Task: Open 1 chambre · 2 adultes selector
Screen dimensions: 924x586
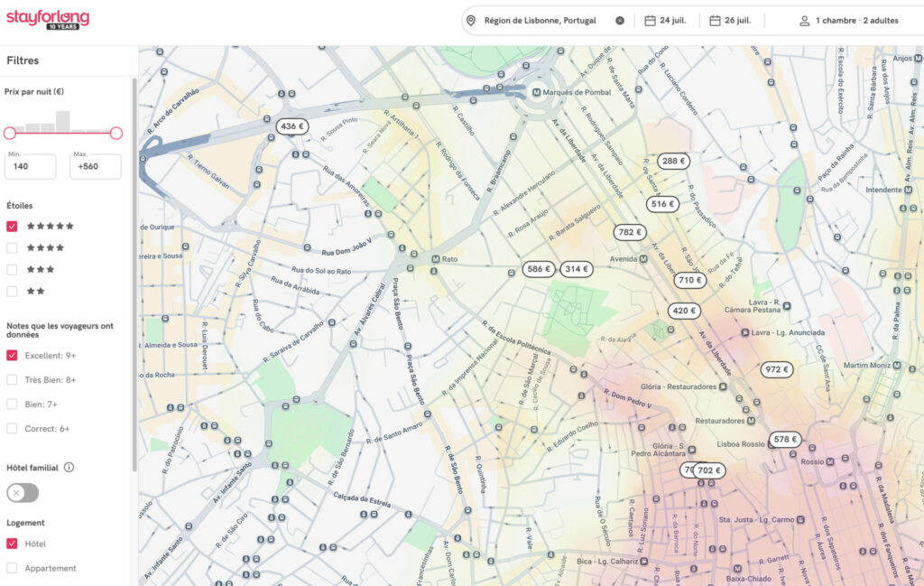Action: click(x=857, y=21)
